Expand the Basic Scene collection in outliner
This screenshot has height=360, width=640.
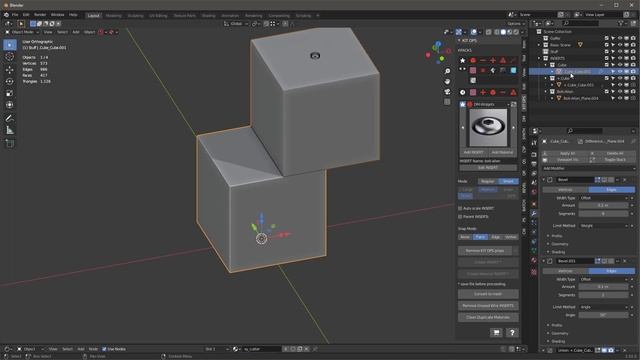539,45
